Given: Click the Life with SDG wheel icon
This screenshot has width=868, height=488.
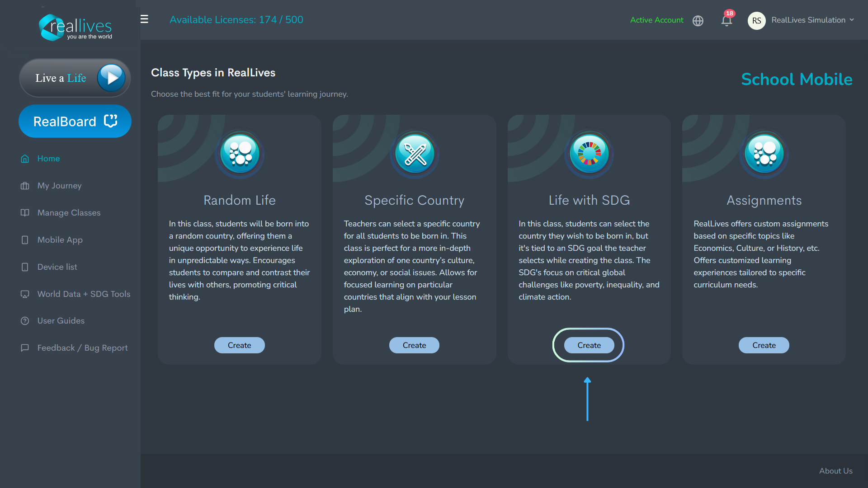Looking at the screenshot, I should [x=589, y=154].
